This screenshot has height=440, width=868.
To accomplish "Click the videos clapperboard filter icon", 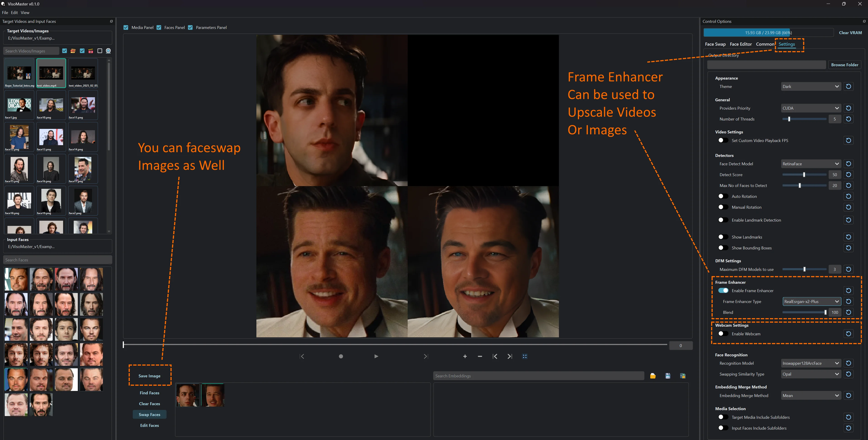I will pos(91,51).
